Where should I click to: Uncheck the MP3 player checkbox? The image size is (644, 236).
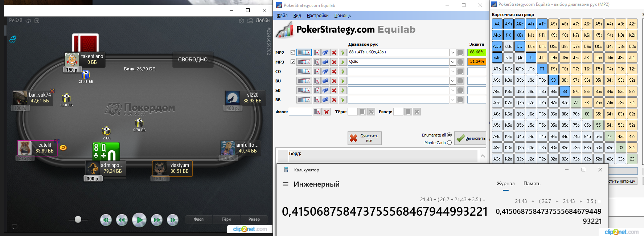click(x=293, y=62)
